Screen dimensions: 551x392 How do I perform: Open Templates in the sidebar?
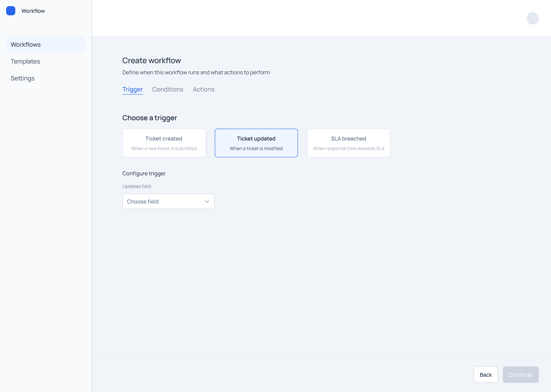(x=26, y=61)
